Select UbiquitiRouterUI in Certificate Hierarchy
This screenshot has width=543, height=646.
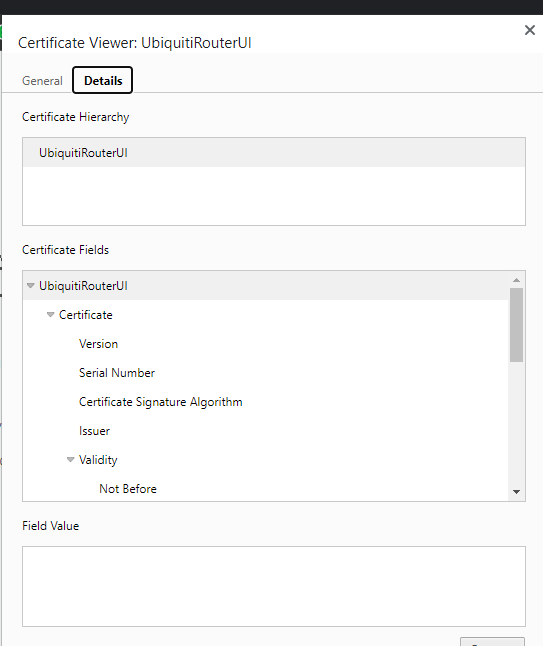(274, 153)
